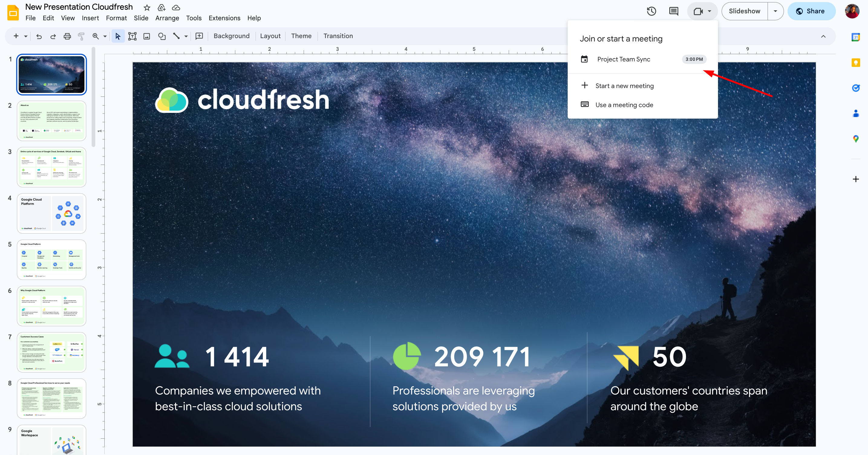This screenshot has width=868, height=455.
Task: Open the Help menu
Action: coord(254,18)
